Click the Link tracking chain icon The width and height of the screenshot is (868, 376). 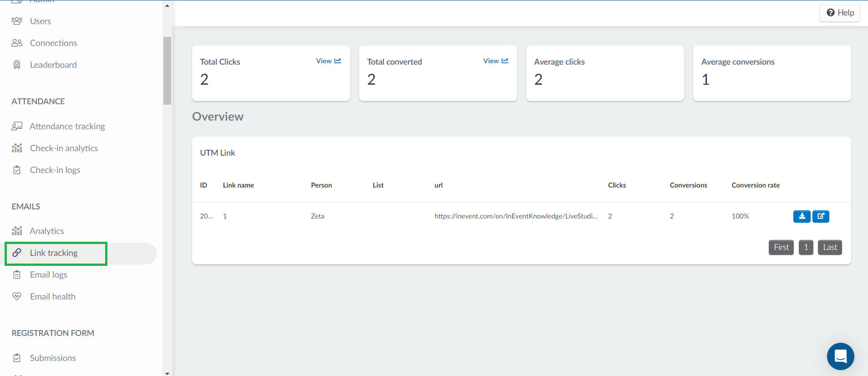(x=17, y=253)
